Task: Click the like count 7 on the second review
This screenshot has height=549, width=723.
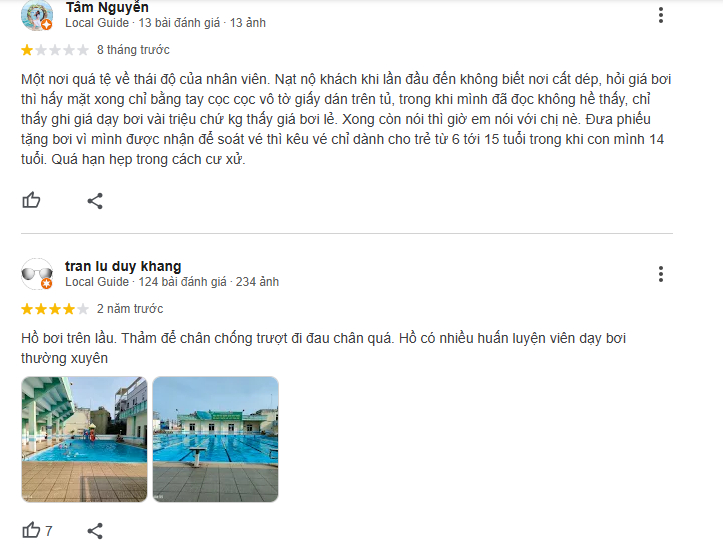Action: pyautogui.click(x=48, y=531)
